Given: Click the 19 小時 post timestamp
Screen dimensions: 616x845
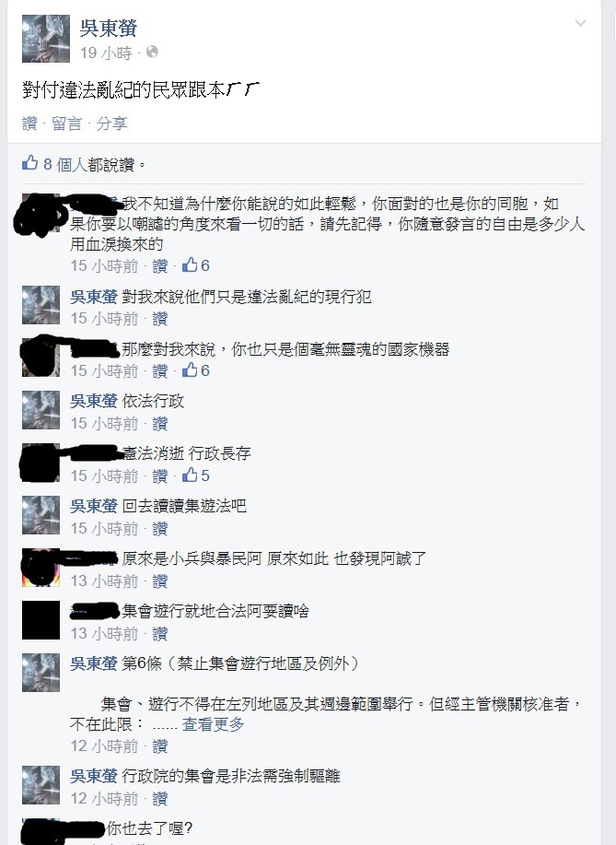Looking at the screenshot, I should pyautogui.click(x=106, y=53).
